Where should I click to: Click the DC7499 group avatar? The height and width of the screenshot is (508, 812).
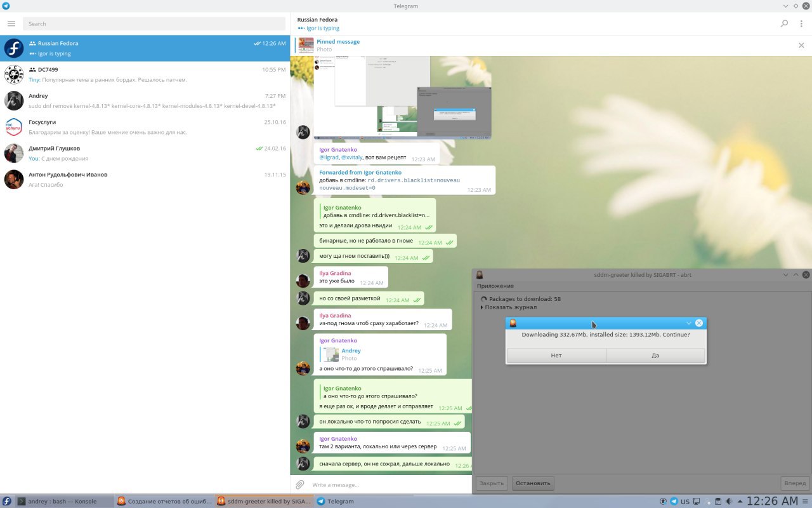pyautogui.click(x=14, y=74)
